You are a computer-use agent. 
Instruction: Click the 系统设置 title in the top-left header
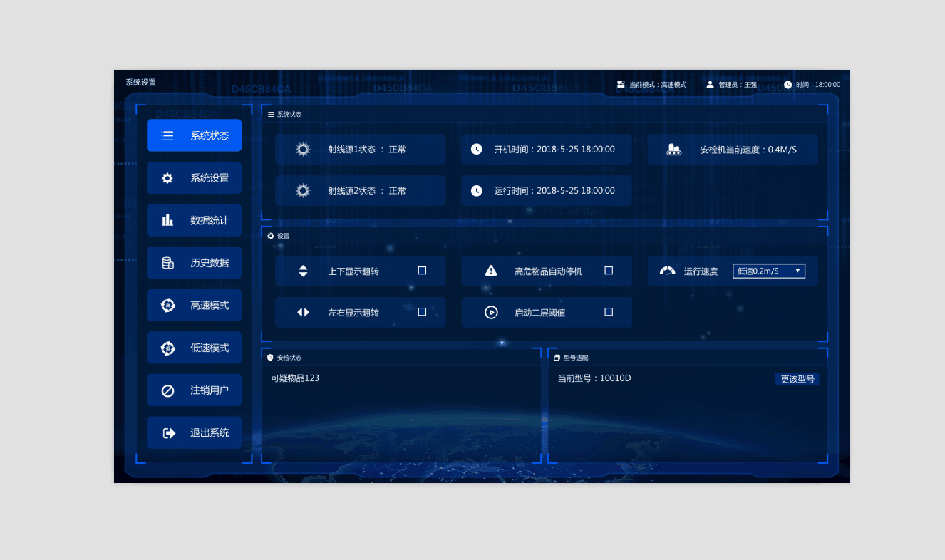pos(140,83)
